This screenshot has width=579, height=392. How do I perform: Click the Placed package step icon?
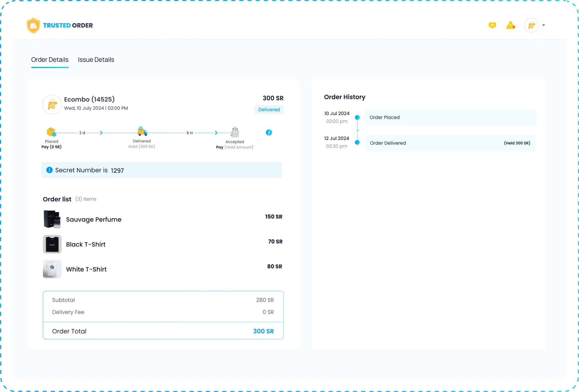click(51, 132)
